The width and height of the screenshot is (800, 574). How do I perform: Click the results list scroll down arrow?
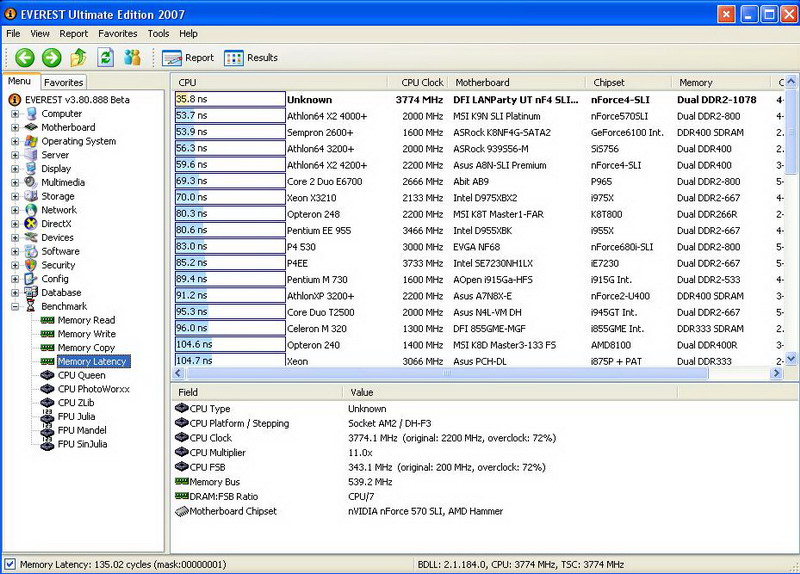pyautogui.click(x=791, y=359)
